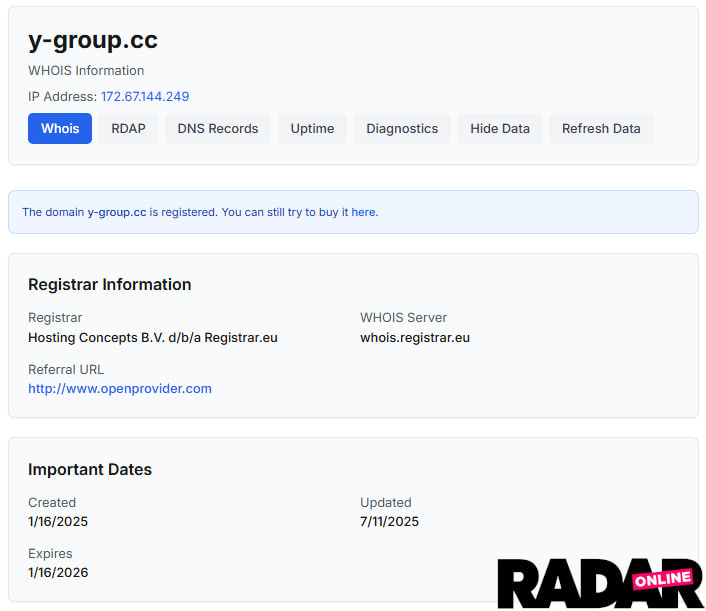Click the WHOIS Information subtitle

[x=86, y=71]
